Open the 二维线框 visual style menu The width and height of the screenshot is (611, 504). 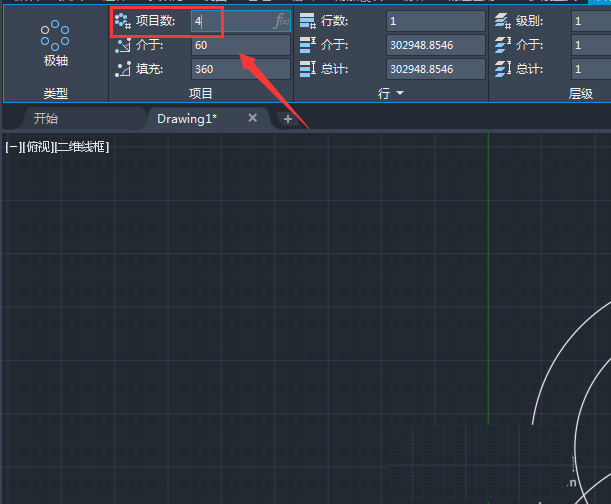(x=82, y=147)
